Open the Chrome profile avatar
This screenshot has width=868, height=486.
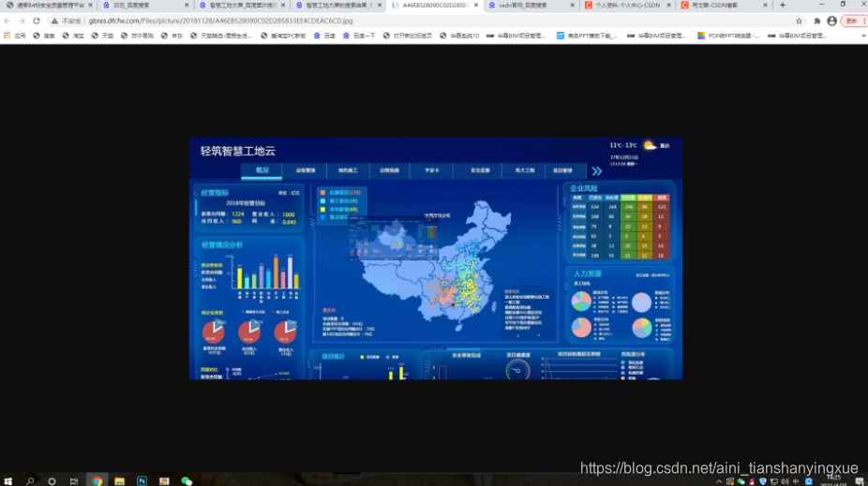(x=831, y=21)
